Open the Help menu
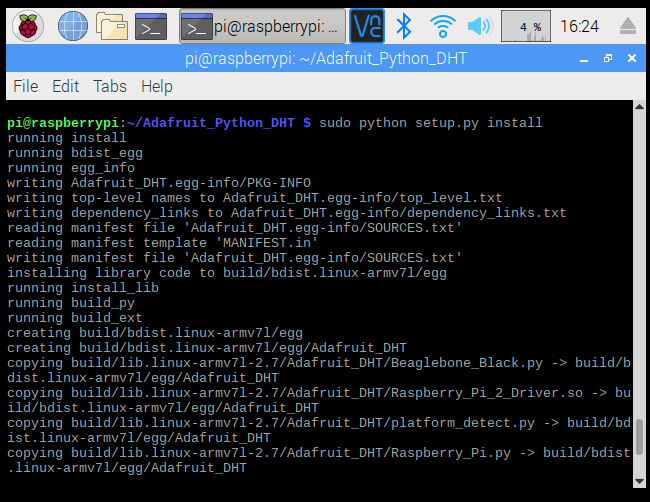This screenshot has width=650, height=502. pyautogui.click(x=157, y=87)
